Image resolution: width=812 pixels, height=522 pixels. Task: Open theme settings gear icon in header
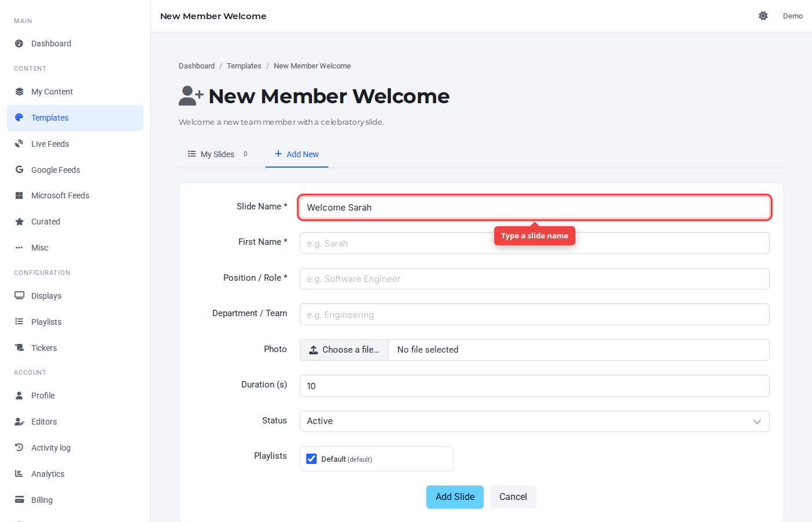pos(763,16)
